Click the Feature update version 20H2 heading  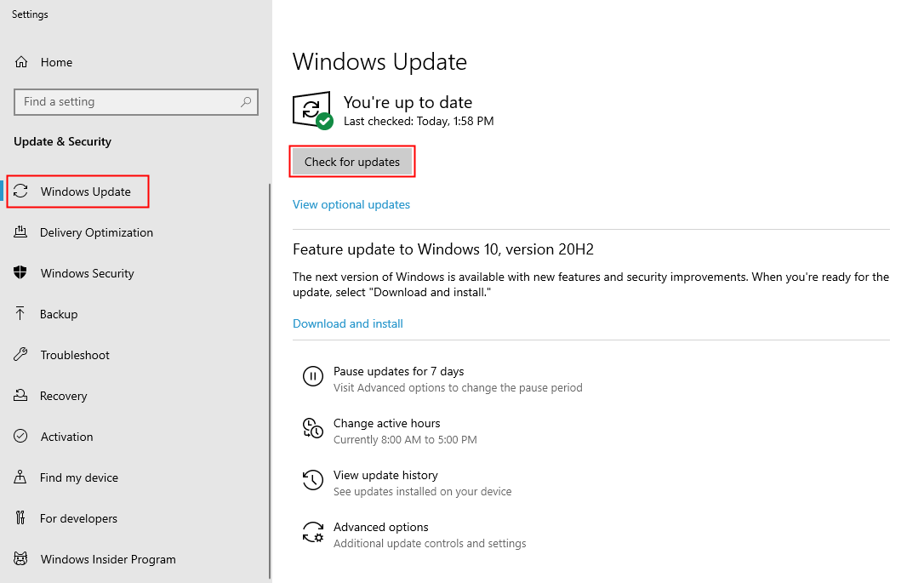pyautogui.click(x=443, y=249)
